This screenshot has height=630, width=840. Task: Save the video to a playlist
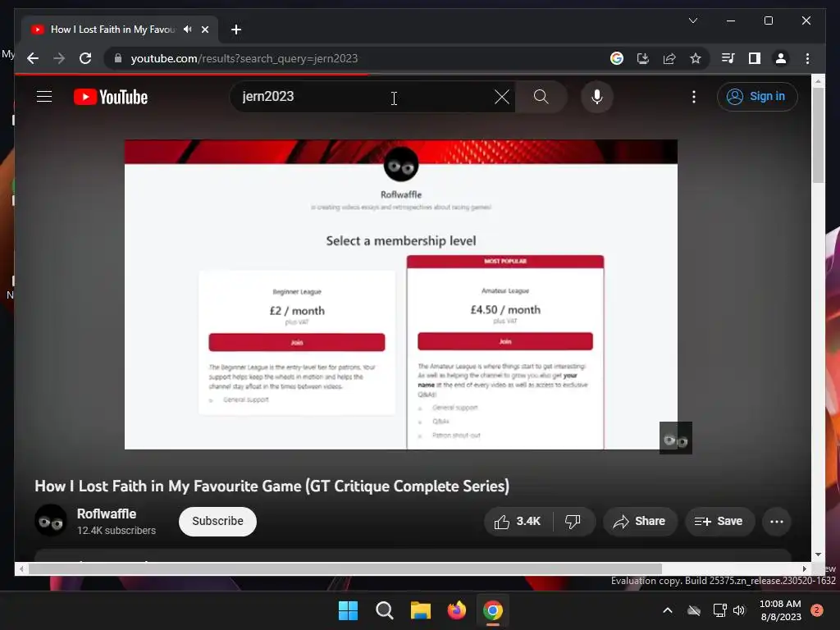719,521
